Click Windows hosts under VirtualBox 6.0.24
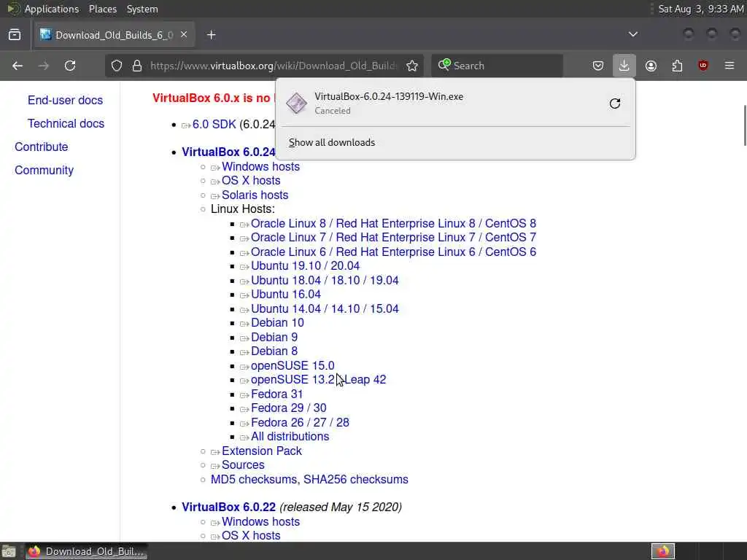Viewport: 747px width, 560px height. (x=260, y=167)
